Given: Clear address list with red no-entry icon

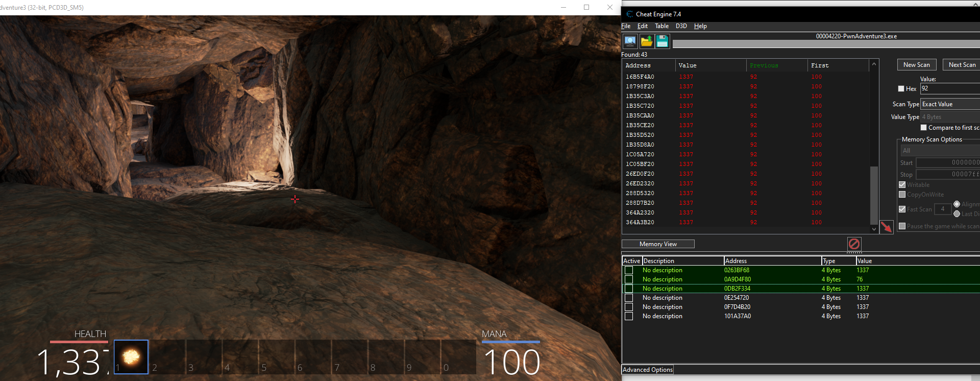Looking at the screenshot, I should pos(854,244).
